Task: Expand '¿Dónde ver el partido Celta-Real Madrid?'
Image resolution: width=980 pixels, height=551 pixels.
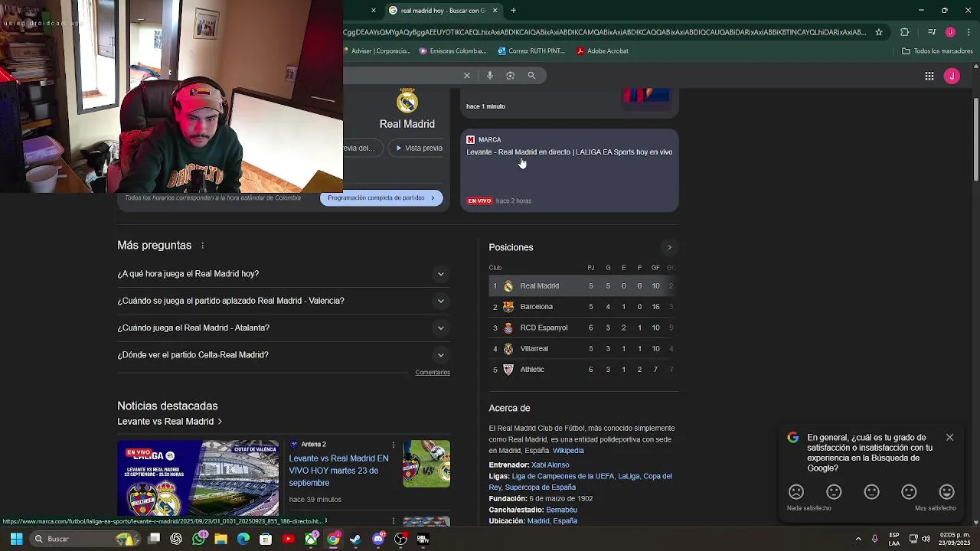Action: tap(283, 355)
